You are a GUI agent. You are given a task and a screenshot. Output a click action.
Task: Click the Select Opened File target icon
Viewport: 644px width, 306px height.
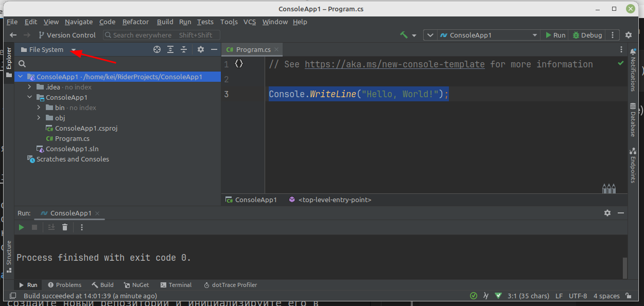click(x=157, y=49)
